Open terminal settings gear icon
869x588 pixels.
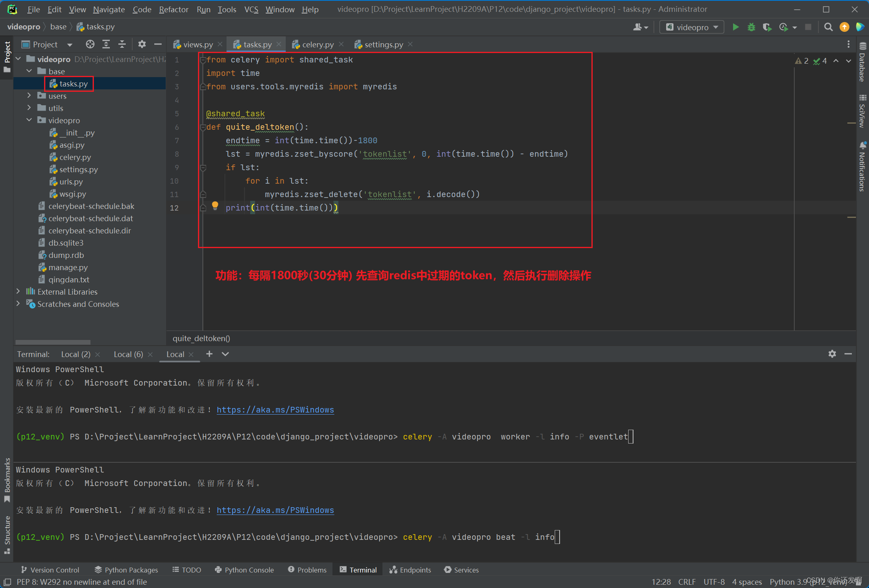(x=832, y=354)
